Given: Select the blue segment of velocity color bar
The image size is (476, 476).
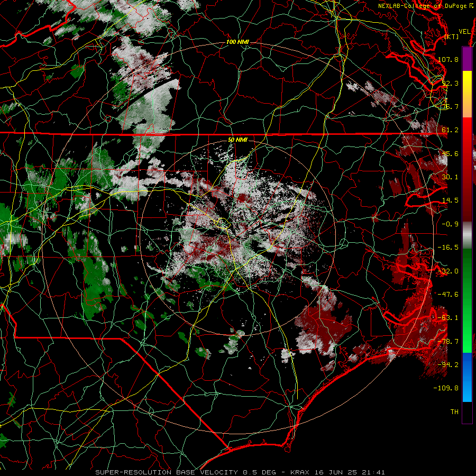Looking at the screenshot, I should click(467, 377).
